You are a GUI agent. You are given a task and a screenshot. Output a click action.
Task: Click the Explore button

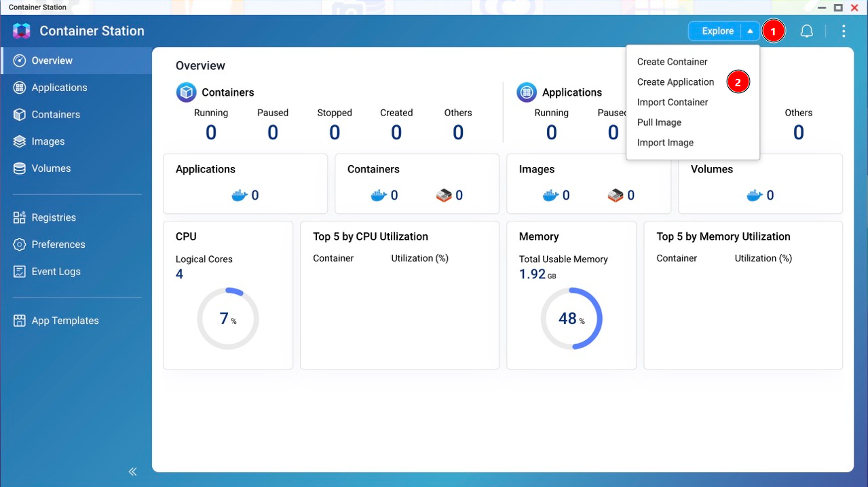(x=717, y=31)
